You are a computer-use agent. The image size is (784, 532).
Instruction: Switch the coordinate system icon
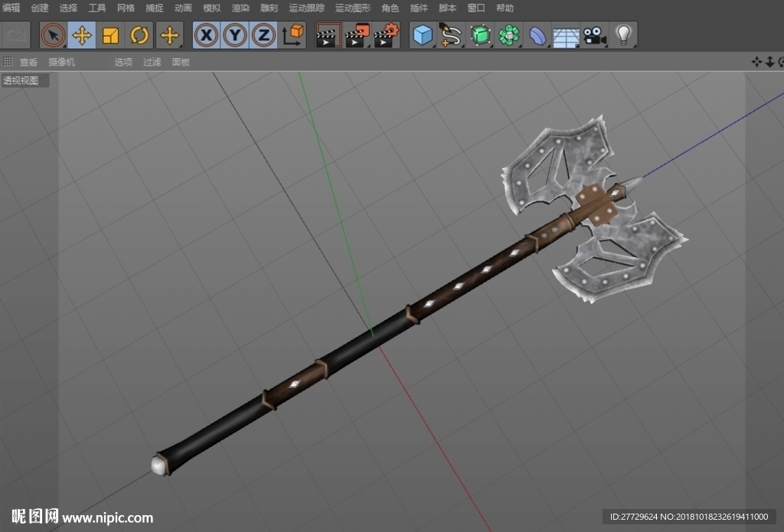pos(292,35)
